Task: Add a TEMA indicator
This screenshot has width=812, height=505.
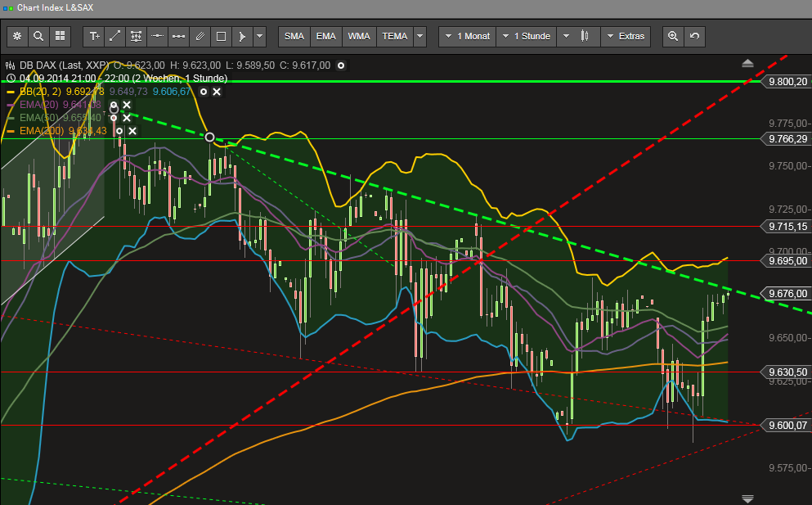Action: 395,36
